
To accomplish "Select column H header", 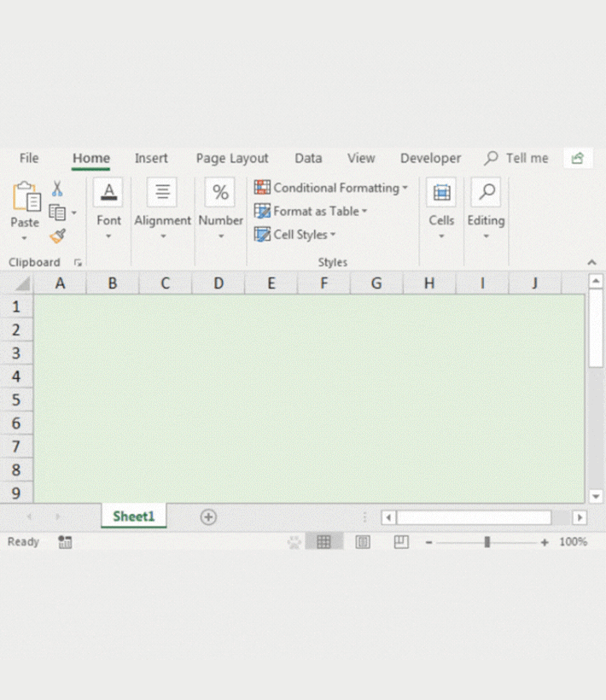I will tap(429, 283).
